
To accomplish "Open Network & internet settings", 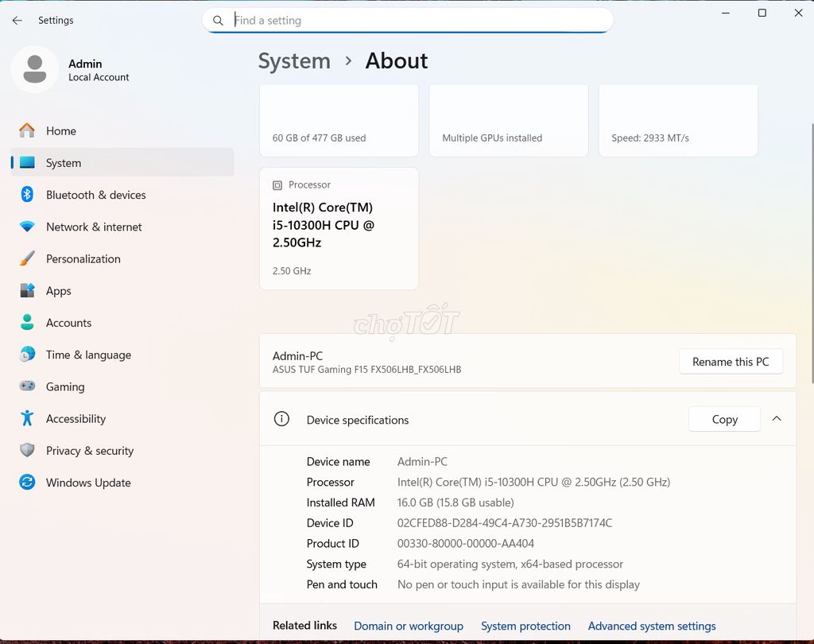I will 93,227.
